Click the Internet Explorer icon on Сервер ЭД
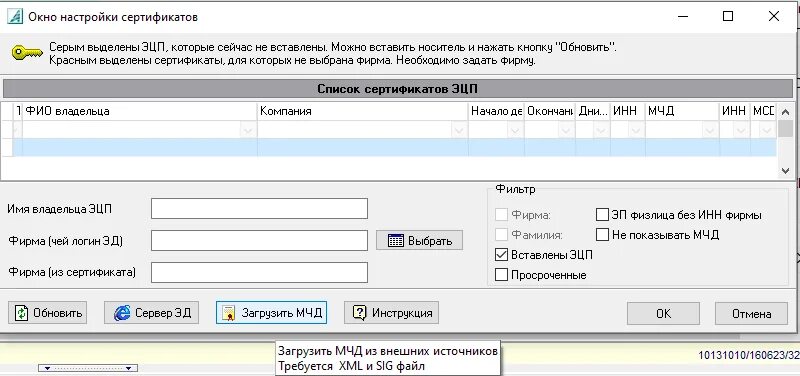This screenshot has height=376, width=800. 122,313
